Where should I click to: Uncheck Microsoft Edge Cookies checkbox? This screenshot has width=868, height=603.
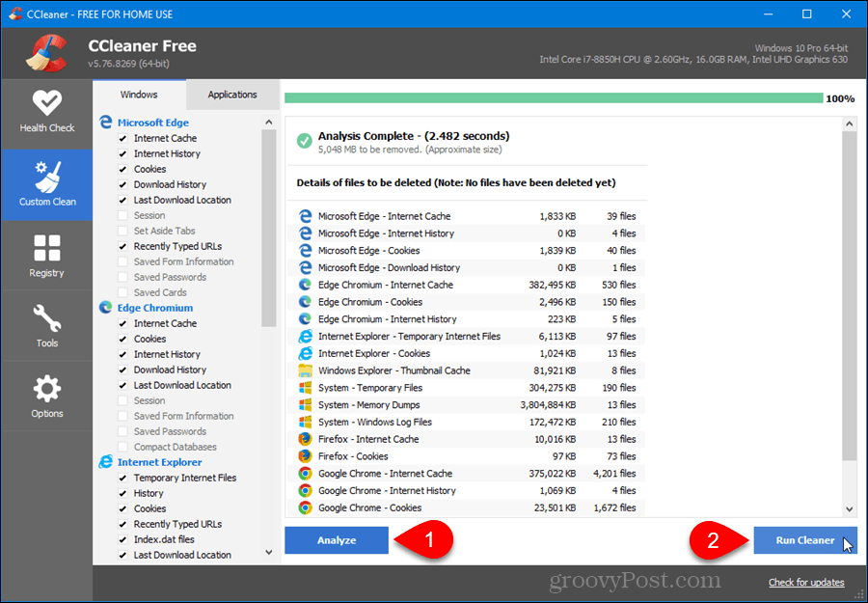[122, 170]
